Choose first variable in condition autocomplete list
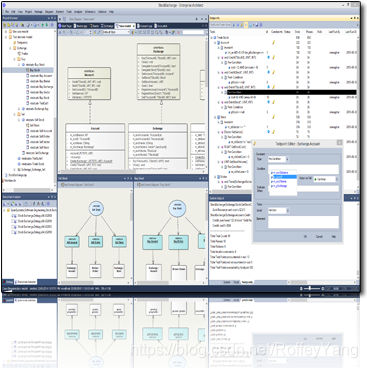 point(280,173)
